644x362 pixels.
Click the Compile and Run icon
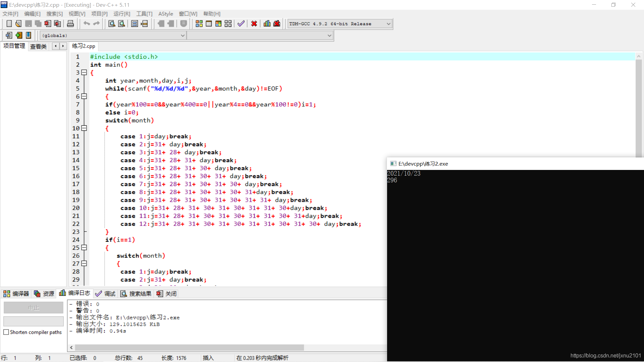(x=219, y=24)
